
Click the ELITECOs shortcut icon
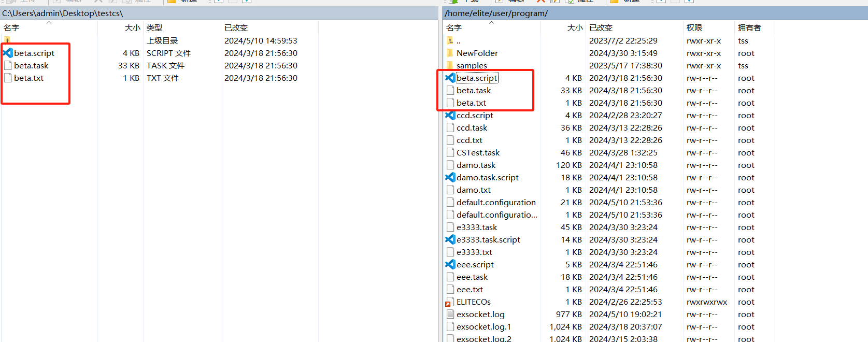point(450,302)
